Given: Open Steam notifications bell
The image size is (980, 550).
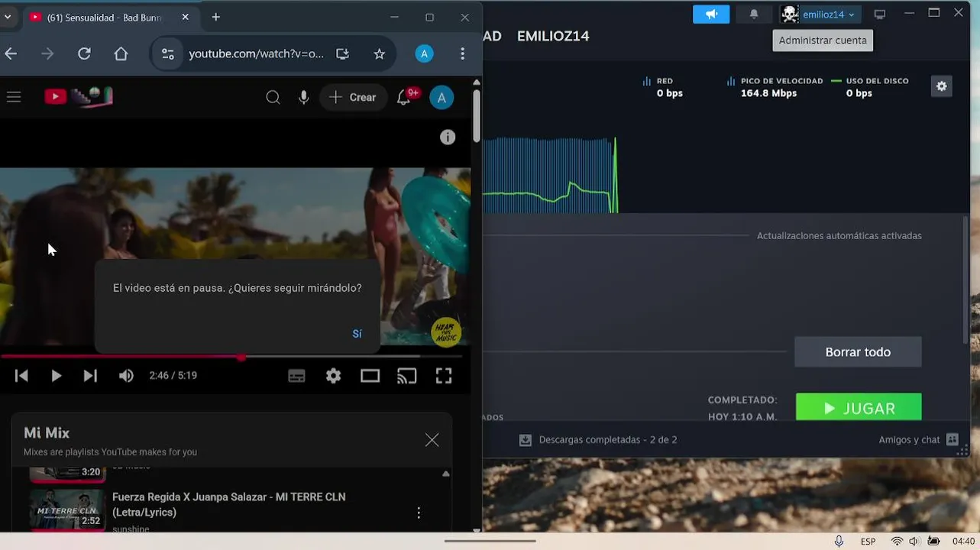Looking at the screenshot, I should tap(754, 14).
